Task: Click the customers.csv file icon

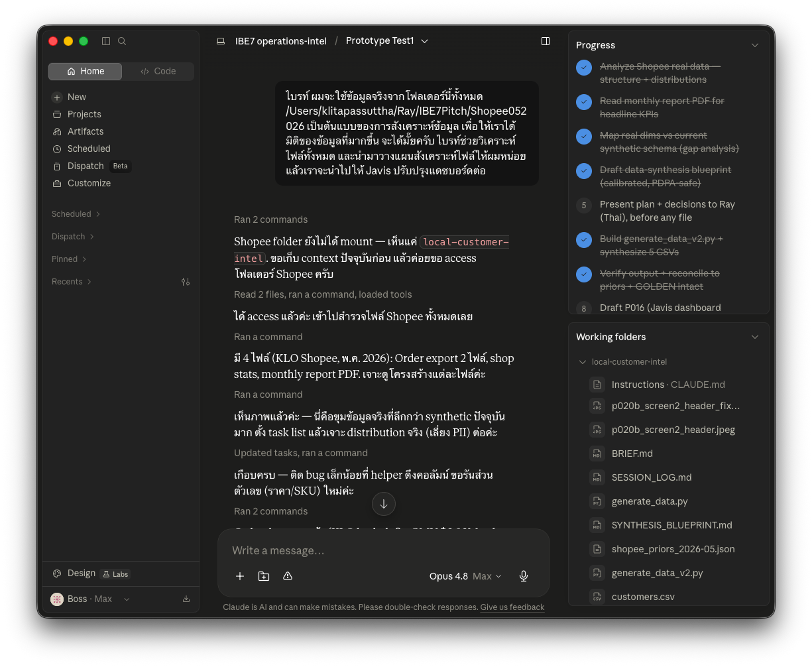Action: tap(597, 597)
